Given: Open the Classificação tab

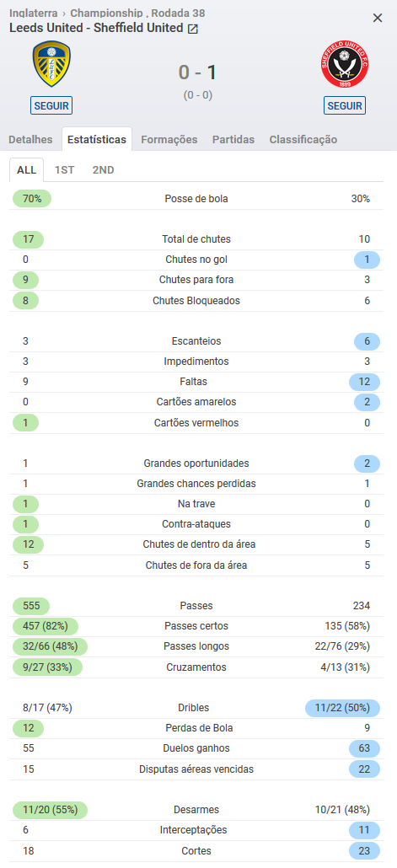Looking at the screenshot, I should (x=303, y=140).
